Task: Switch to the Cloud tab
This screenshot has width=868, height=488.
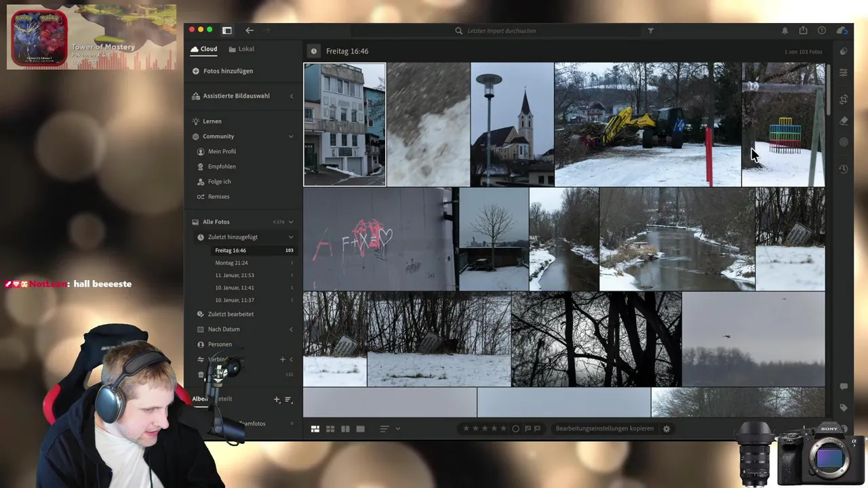Action: (x=203, y=49)
